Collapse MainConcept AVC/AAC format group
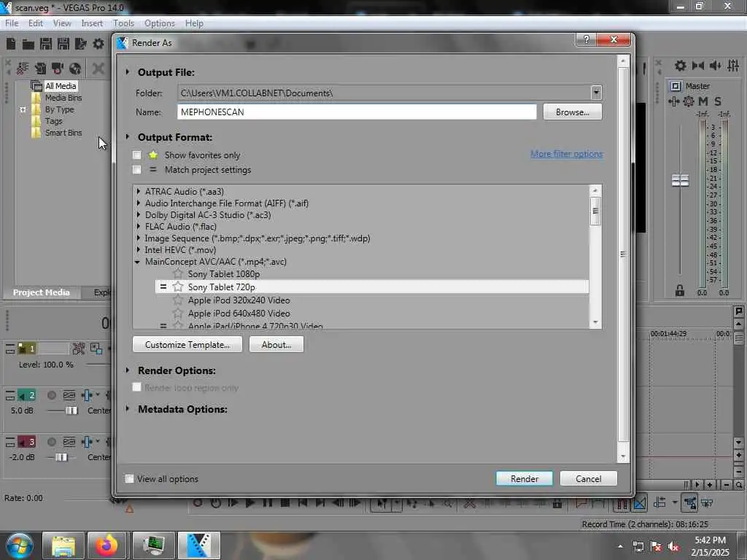This screenshot has height=560, width=747. click(x=138, y=262)
